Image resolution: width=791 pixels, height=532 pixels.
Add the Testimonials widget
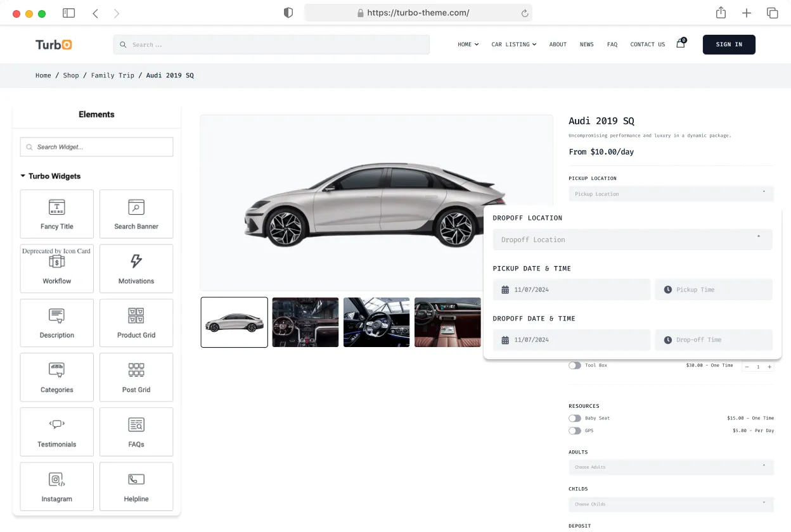57,432
